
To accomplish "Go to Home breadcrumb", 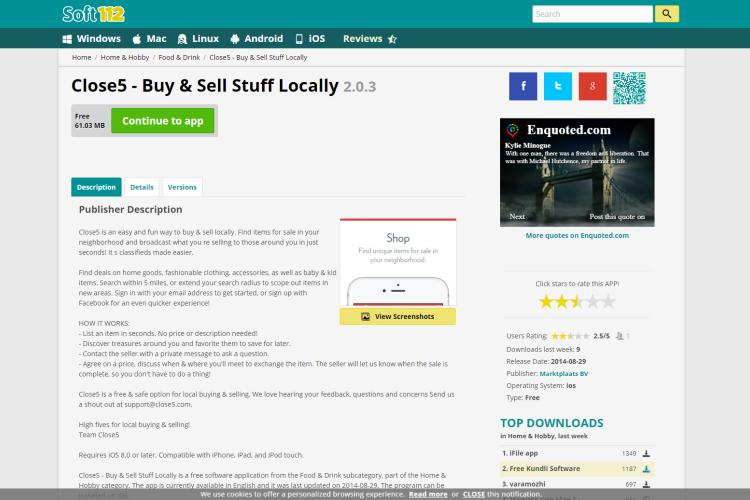I will (81, 57).
